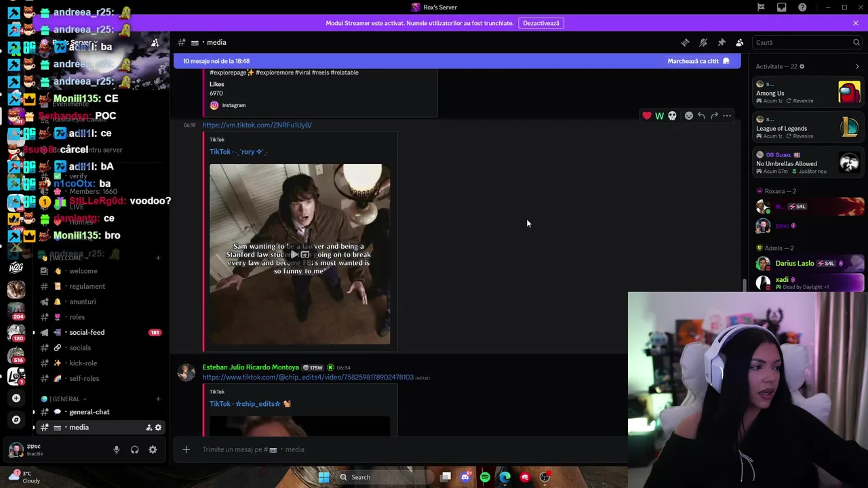React with the red heart emoji

[x=647, y=116]
